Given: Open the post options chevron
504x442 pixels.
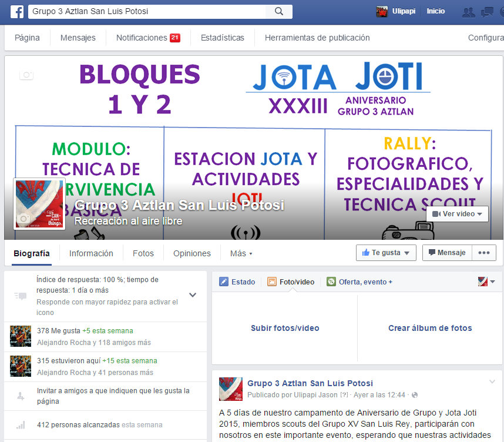Looking at the screenshot, I should [x=492, y=382].
